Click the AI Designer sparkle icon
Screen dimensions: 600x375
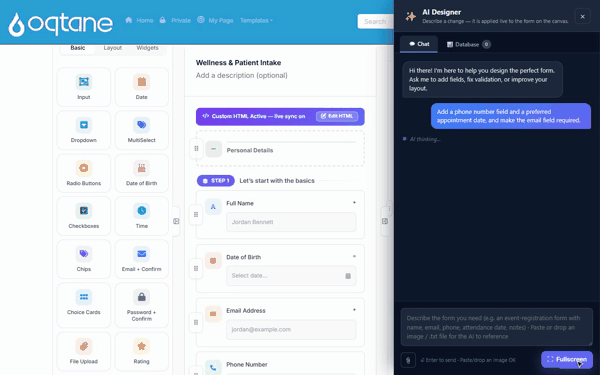pyautogui.click(x=411, y=16)
